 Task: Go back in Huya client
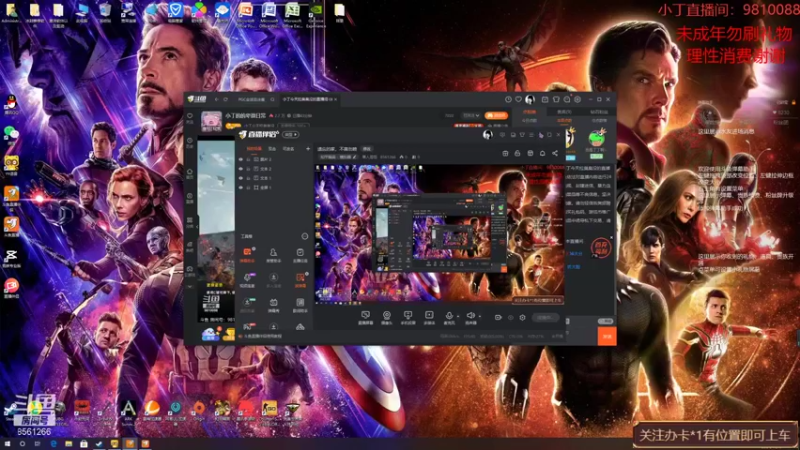point(216,99)
